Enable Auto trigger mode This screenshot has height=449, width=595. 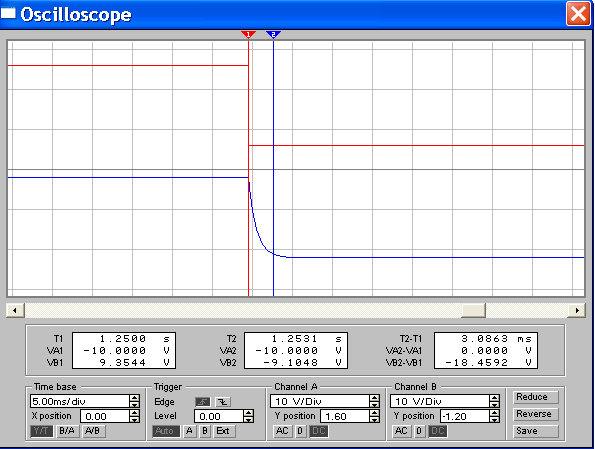(x=166, y=431)
